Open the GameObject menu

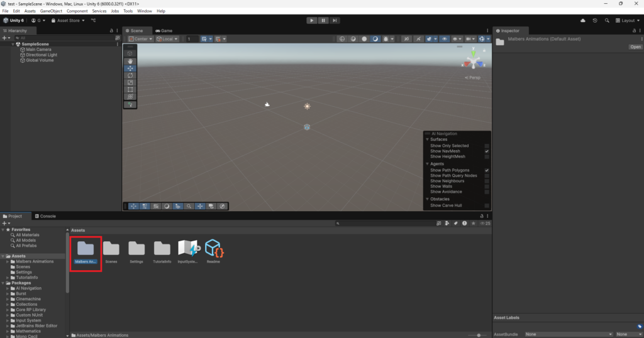(x=51, y=11)
